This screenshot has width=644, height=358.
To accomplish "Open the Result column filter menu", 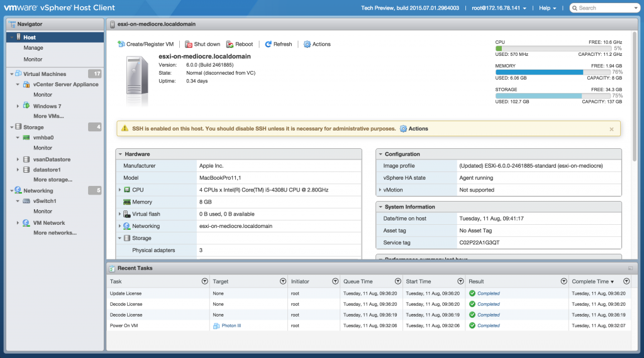I will 564,281.
